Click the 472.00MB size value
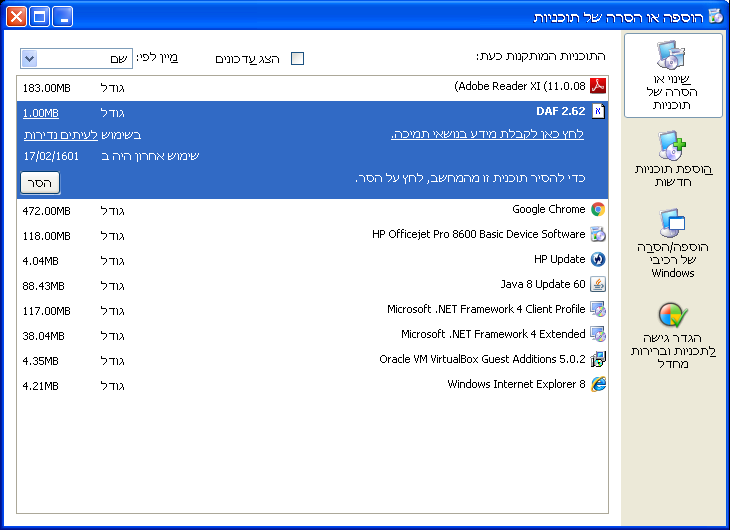Viewport: 730px width, 530px height. point(47,211)
